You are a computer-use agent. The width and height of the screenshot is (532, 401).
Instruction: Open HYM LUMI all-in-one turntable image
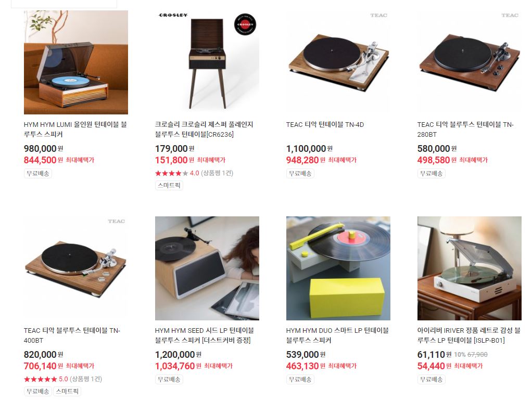[75, 62]
